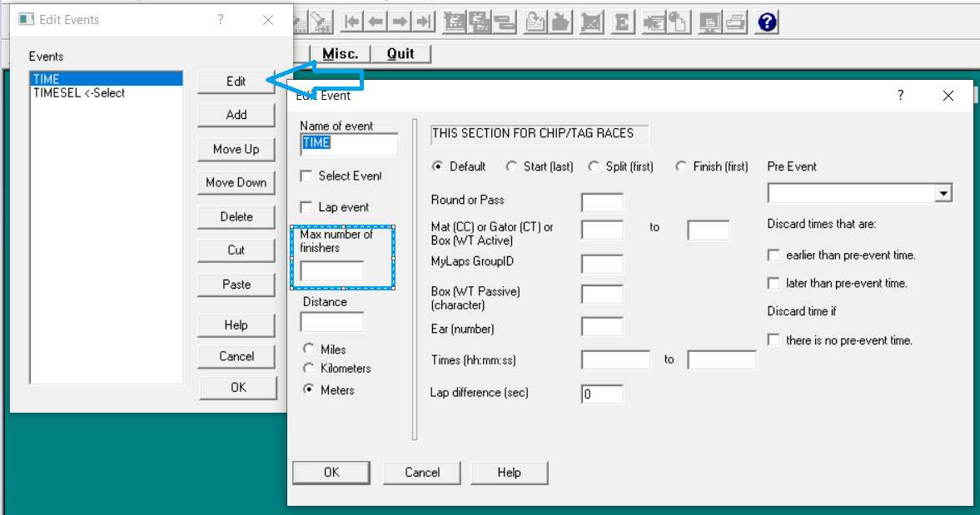Close the Edit Event dialog
The image size is (980, 515).
click(948, 96)
